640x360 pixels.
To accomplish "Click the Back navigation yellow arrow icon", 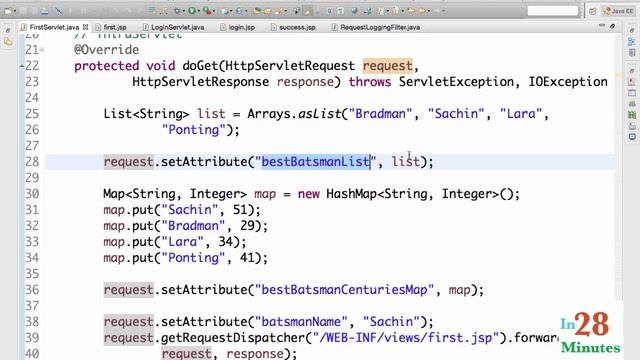I will pyautogui.click(x=422, y=11).
